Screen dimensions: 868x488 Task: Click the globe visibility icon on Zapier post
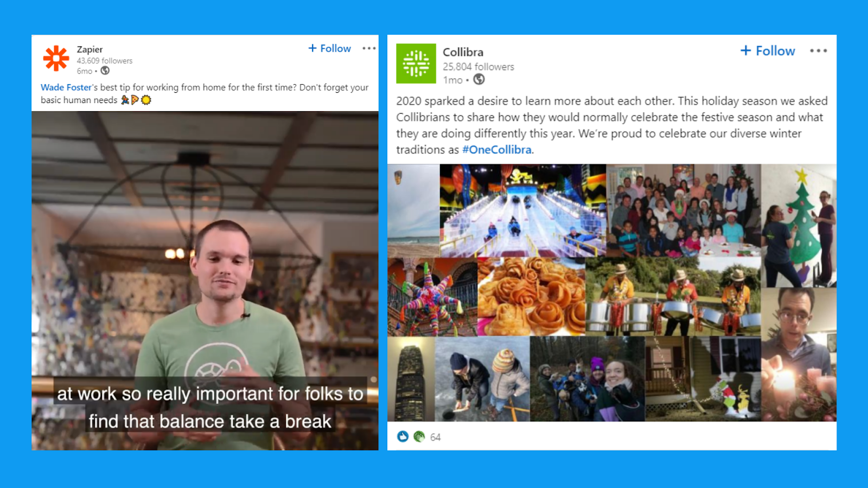point(105,70)
